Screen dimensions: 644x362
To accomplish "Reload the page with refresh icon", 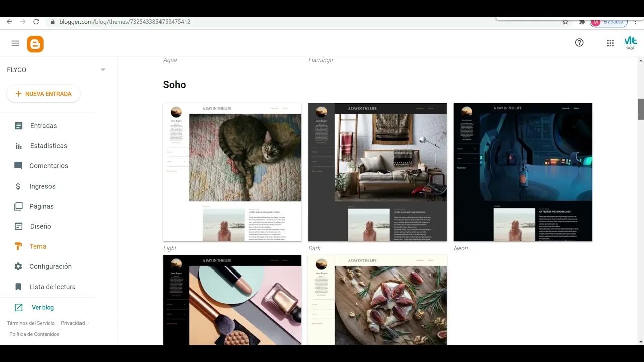I will (x=36, y=22).
